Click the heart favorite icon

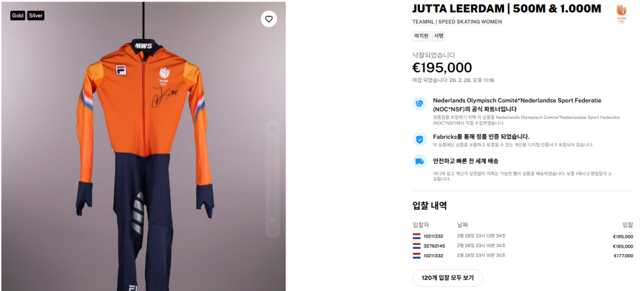click(269, 19)
